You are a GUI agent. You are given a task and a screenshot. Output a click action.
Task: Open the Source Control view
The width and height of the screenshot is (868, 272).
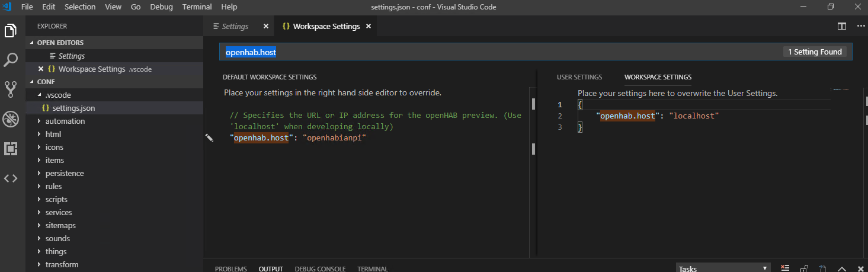click(11, 89)
